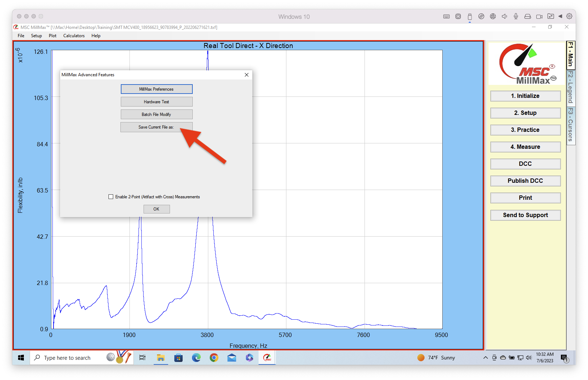
Task: Open Batch File Modify
Action: [x=157, y=115]
